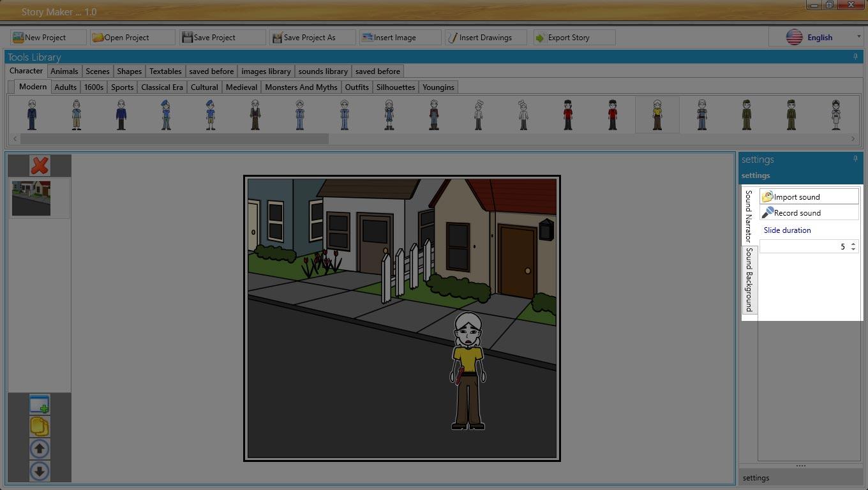Open the Silhouettes category

396,87
